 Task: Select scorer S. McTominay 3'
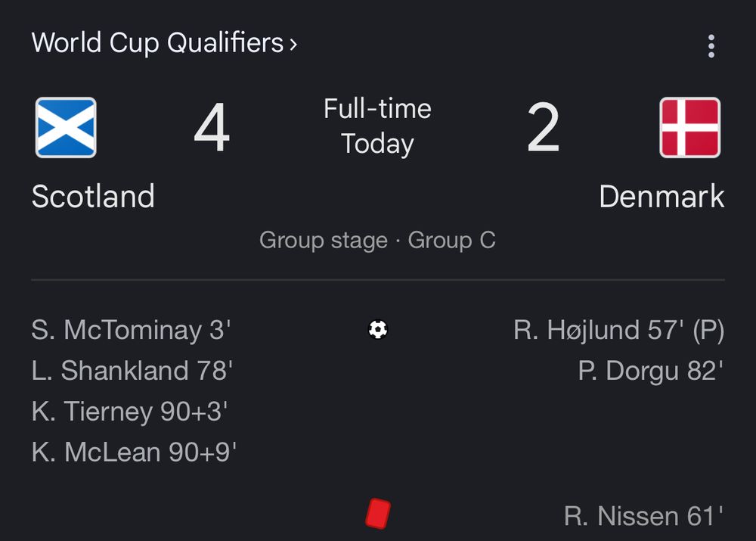[x=132, y=331]
